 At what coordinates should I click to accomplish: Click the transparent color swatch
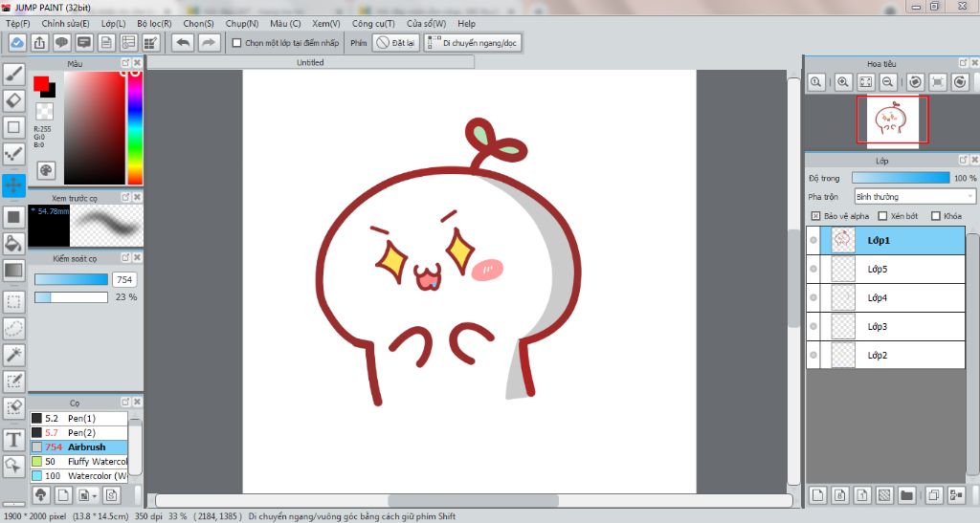(x=44, y=111)
